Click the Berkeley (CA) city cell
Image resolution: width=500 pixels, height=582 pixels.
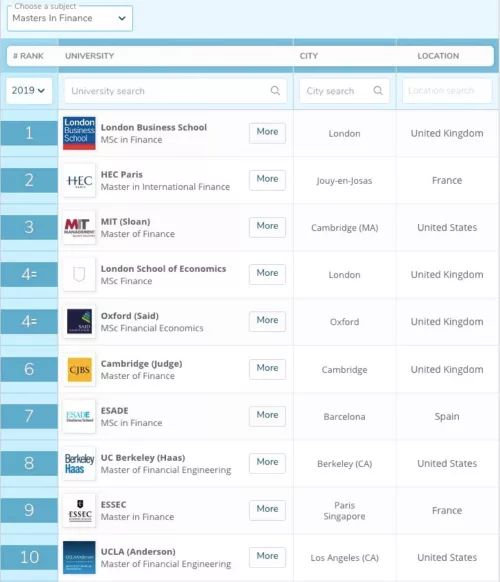(x=344, y=464)
